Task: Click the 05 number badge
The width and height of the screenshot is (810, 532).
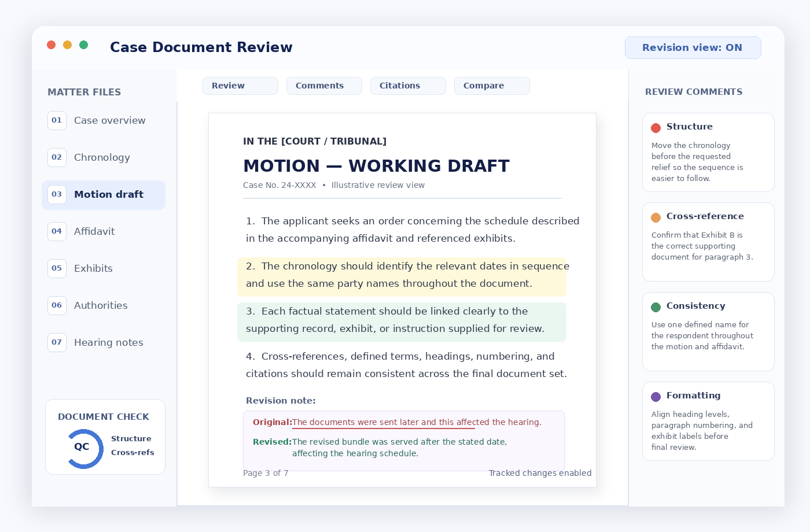Action: click(57, 268)
